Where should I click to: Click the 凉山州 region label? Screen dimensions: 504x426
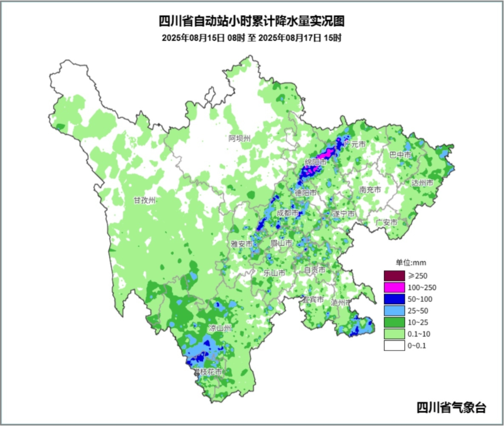[219, 328]
